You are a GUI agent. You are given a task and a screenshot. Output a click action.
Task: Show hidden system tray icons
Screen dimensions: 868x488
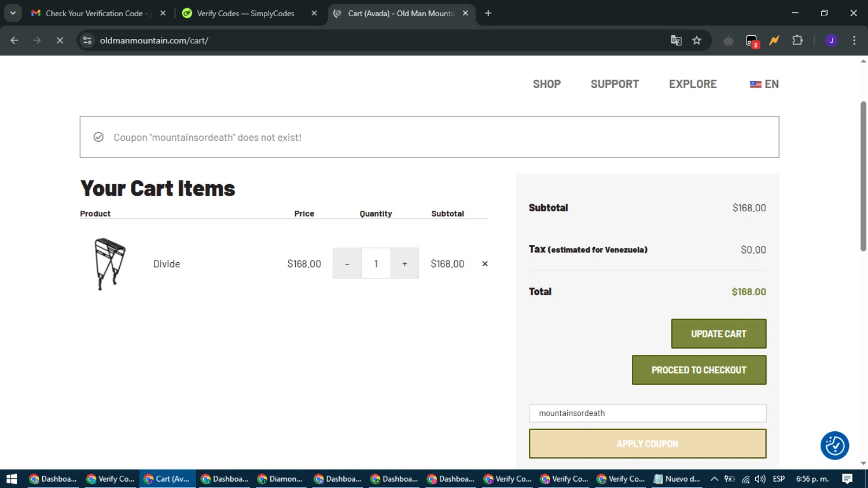click(714, 479)
